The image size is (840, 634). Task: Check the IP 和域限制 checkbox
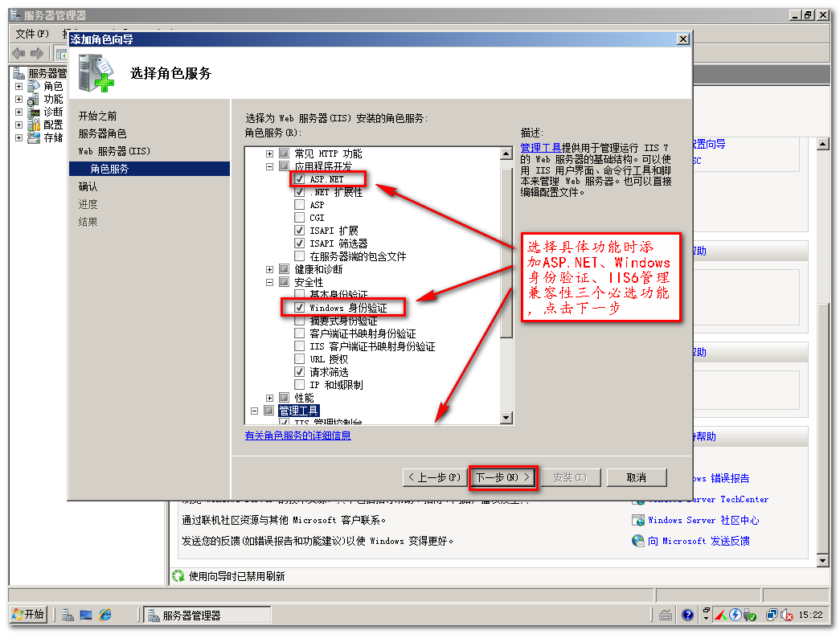click(x=300, y=384)
